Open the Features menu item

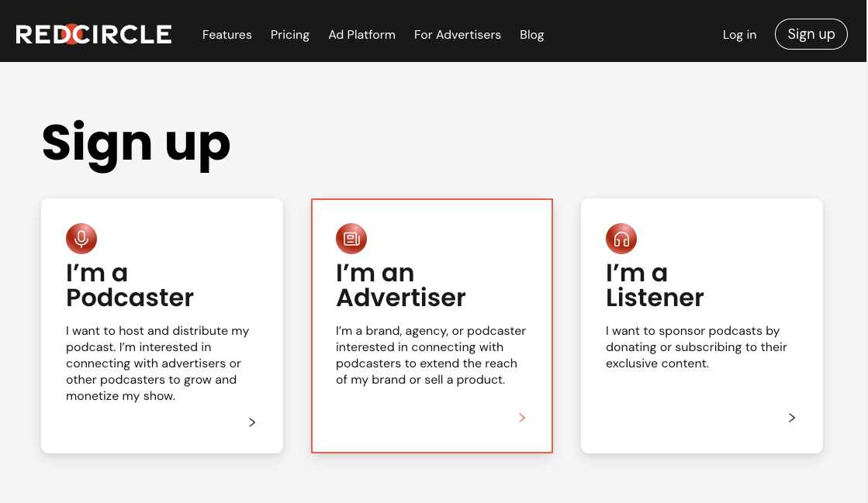click(227, 35)
